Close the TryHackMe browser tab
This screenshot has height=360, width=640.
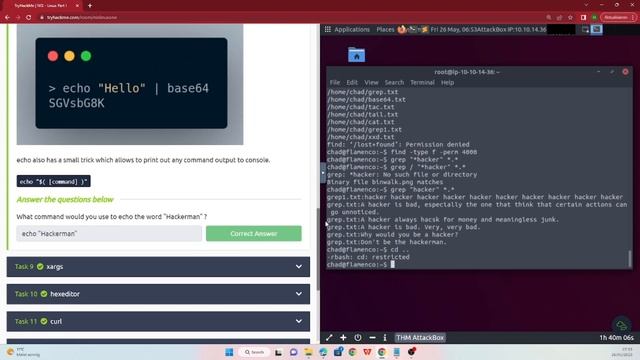pos(77,6)
